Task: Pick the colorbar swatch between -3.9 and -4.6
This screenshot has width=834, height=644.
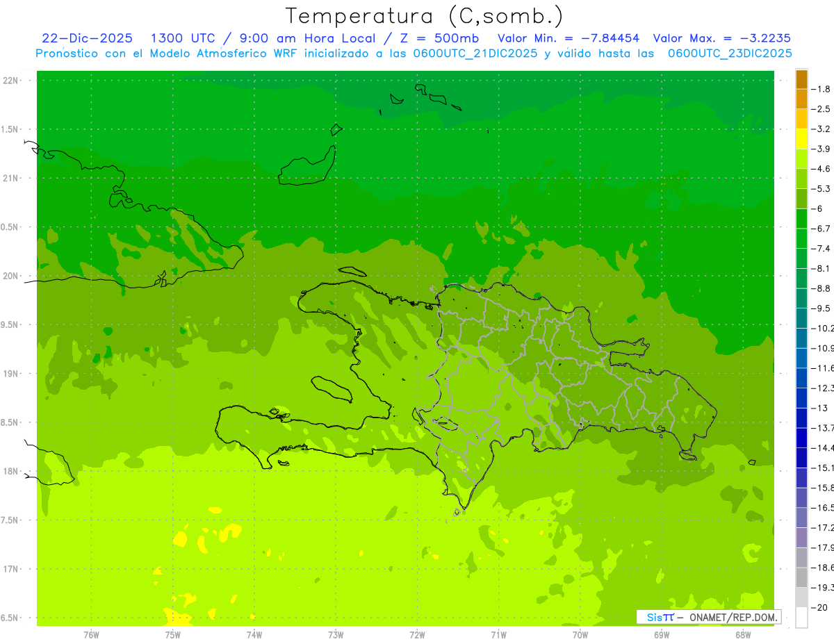Action: coord(801,160)
